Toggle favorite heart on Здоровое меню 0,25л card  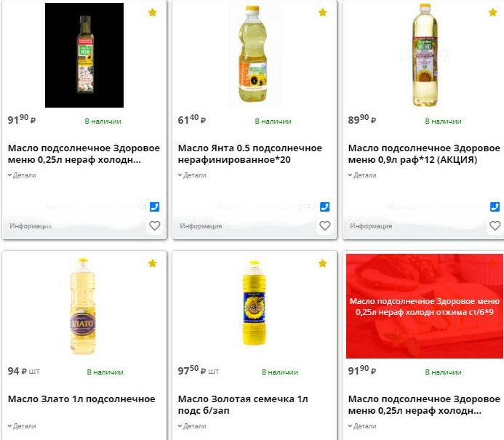155,226
